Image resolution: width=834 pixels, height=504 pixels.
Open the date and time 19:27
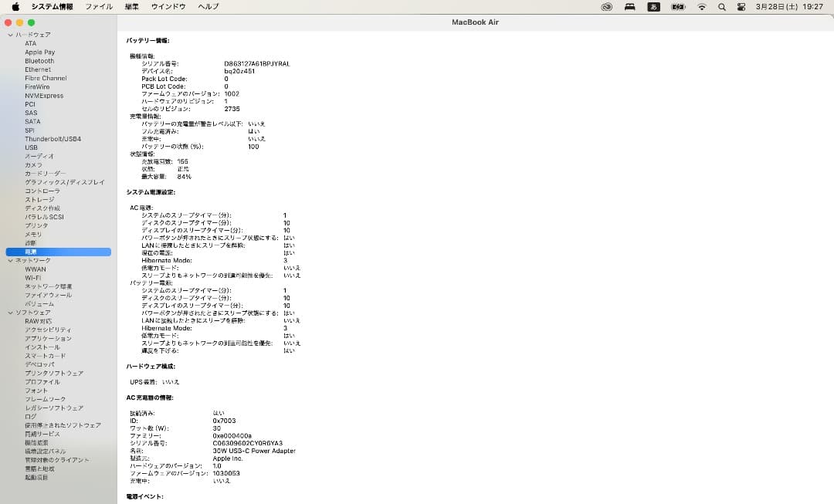[x=789, y=7]
